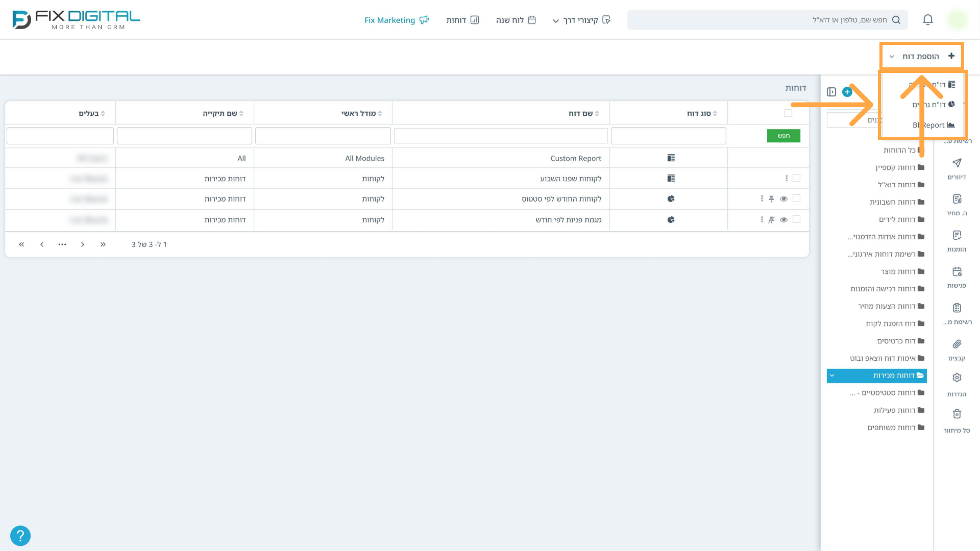Viewport: 980px width, 551px height.
Task: Click pin icon on מגמת פניות לפי חודש row
Action: 771,220
